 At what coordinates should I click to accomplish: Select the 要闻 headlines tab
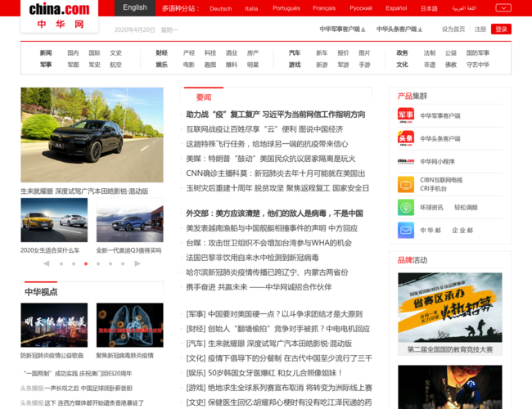point(204,97)
